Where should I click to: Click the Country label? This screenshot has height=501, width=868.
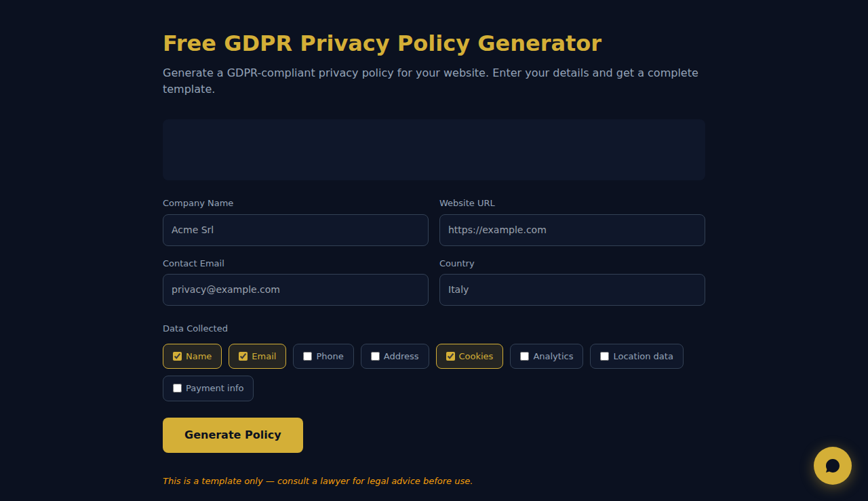pyautogui.click(x=457, y=264)
